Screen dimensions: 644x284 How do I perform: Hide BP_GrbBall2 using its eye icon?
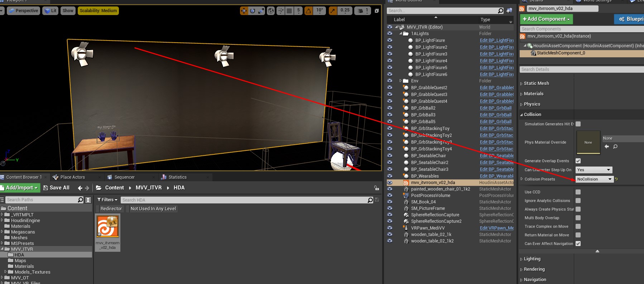pos(390,108)
